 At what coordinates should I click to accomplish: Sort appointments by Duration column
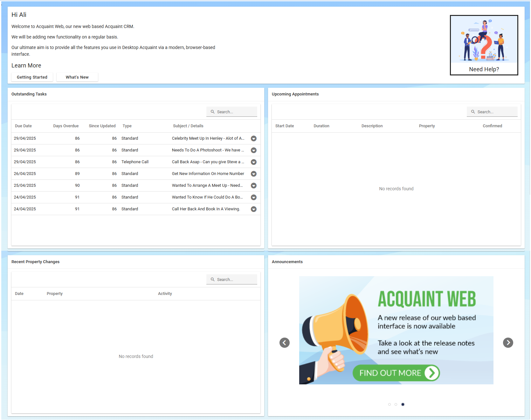[321, 126]
